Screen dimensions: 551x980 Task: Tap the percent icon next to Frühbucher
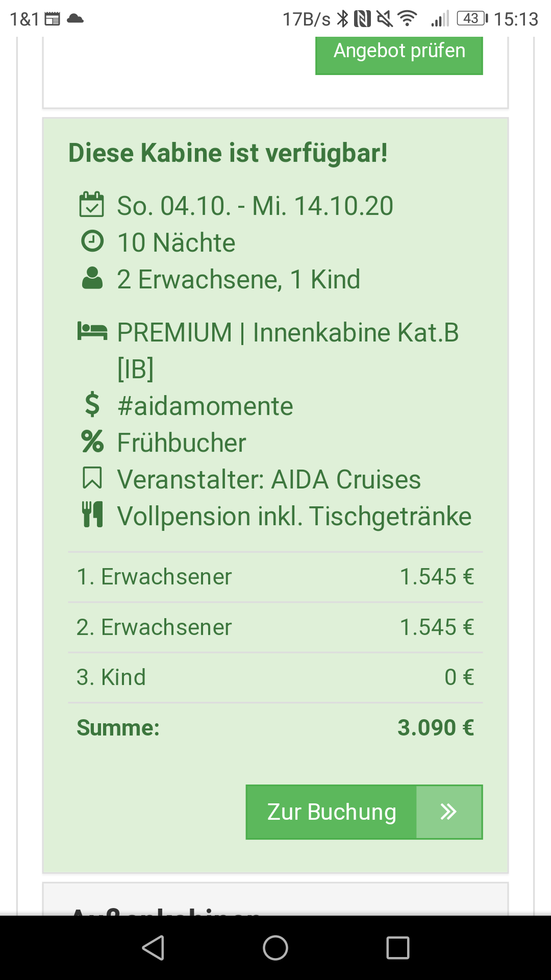92,442
